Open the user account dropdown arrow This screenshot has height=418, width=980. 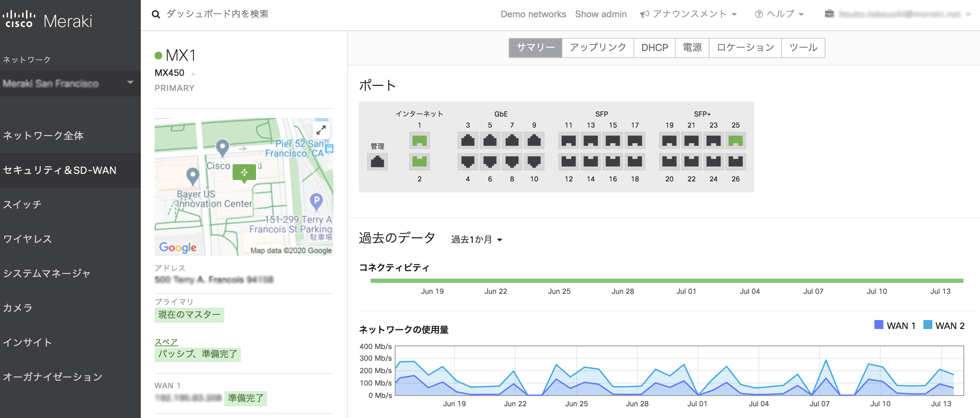pos(968,14)
